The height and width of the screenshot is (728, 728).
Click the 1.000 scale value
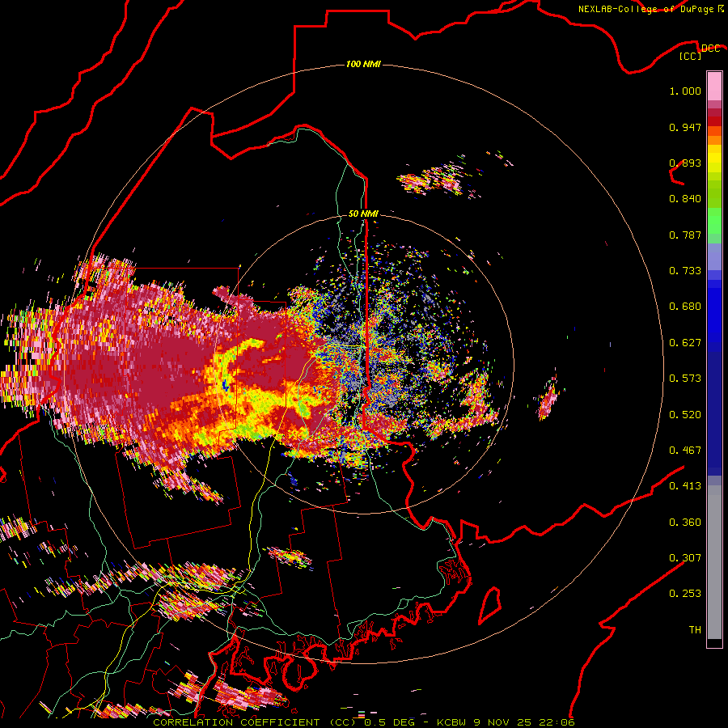(x=685, y=91)
